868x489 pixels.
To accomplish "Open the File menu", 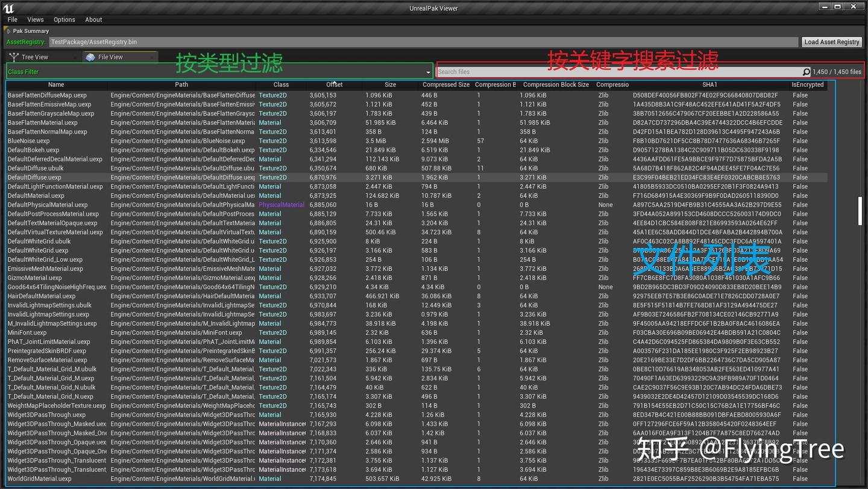I will click(12, 19).
